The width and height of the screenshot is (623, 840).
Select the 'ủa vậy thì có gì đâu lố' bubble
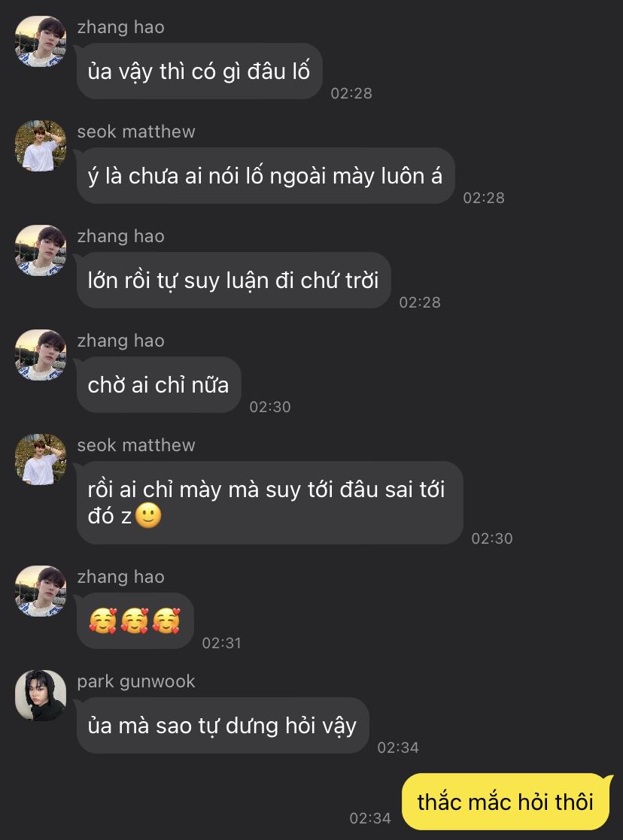[x=199, y=71]
